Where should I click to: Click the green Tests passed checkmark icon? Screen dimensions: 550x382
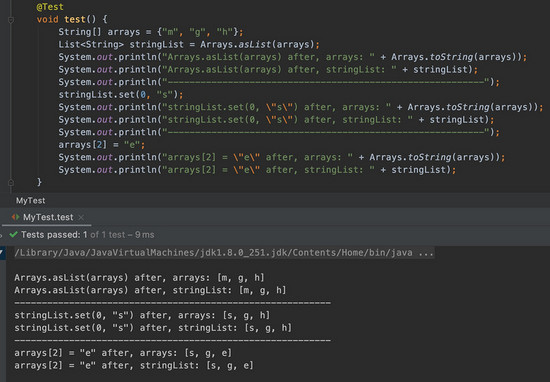coord(13,234)
